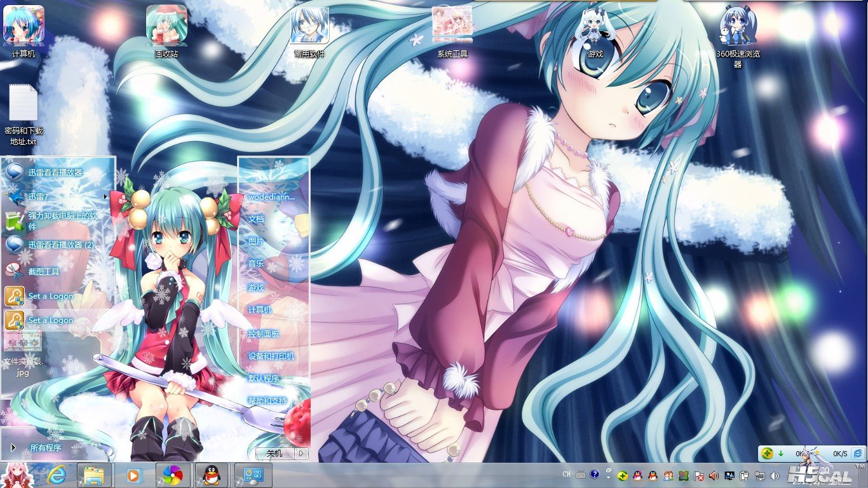Click the Show Desktop strip at taskbar end
Viewport: 868px width, 488px height.
coord(864,475)
